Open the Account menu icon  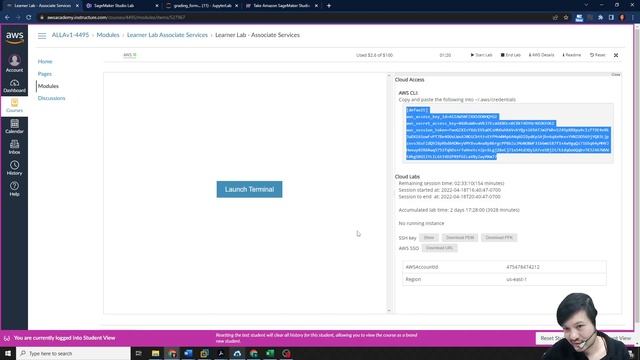coord(14,64)
